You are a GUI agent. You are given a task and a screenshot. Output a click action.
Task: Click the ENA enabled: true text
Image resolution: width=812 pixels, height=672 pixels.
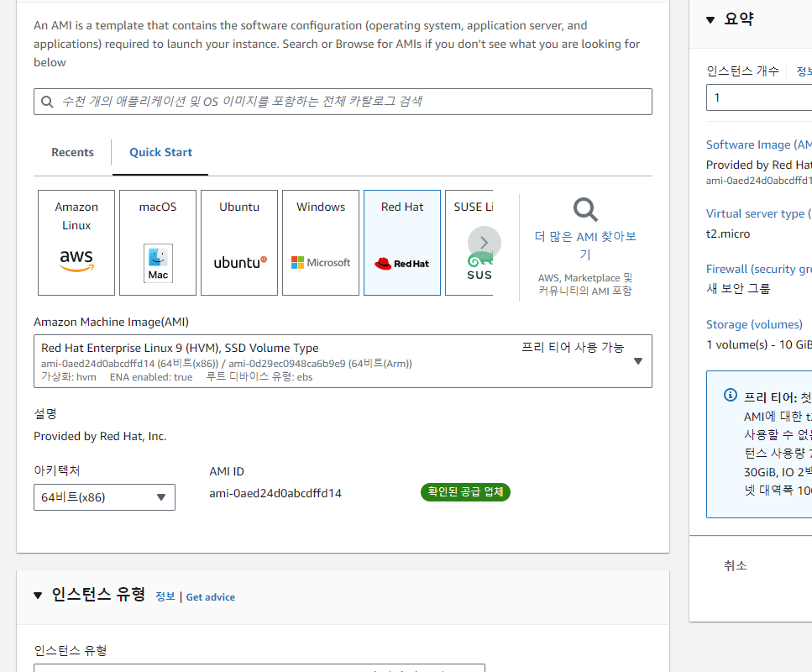point(151,377)
